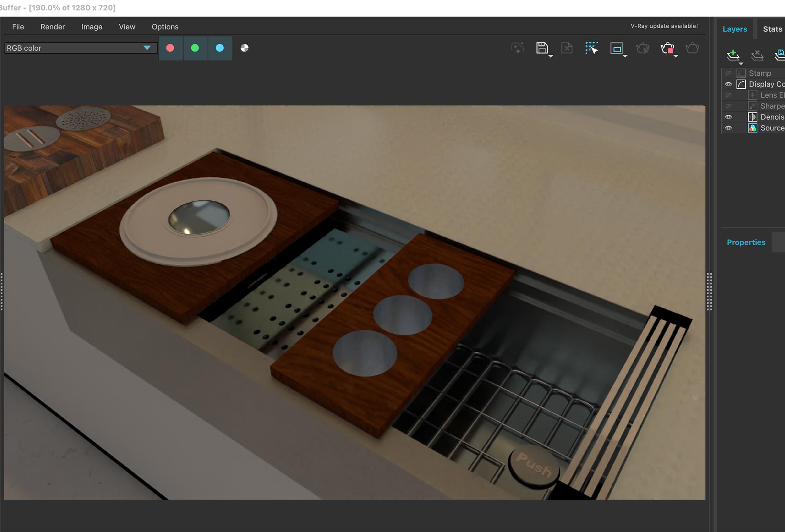Click the V-Ray update available notice
785x532 pixels.
664,26
